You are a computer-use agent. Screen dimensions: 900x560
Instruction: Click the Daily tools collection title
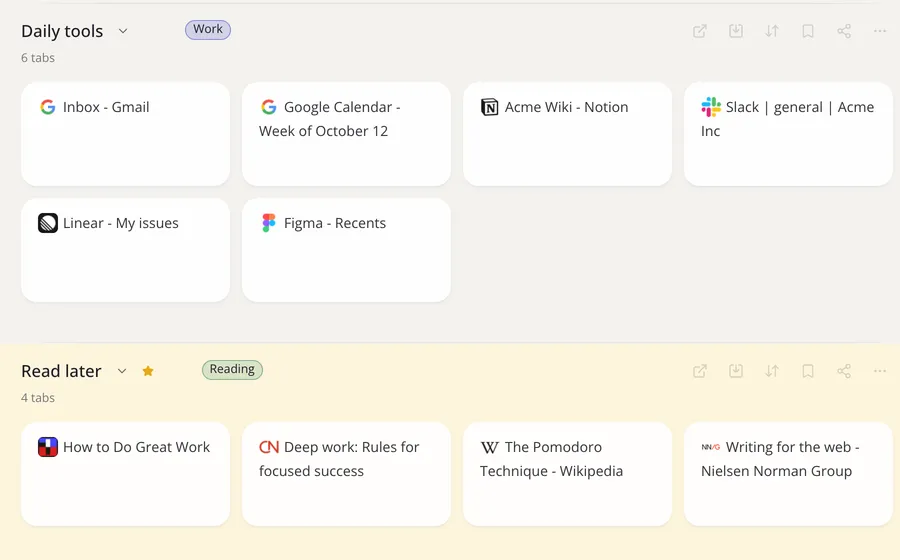(x=62, y=31)
